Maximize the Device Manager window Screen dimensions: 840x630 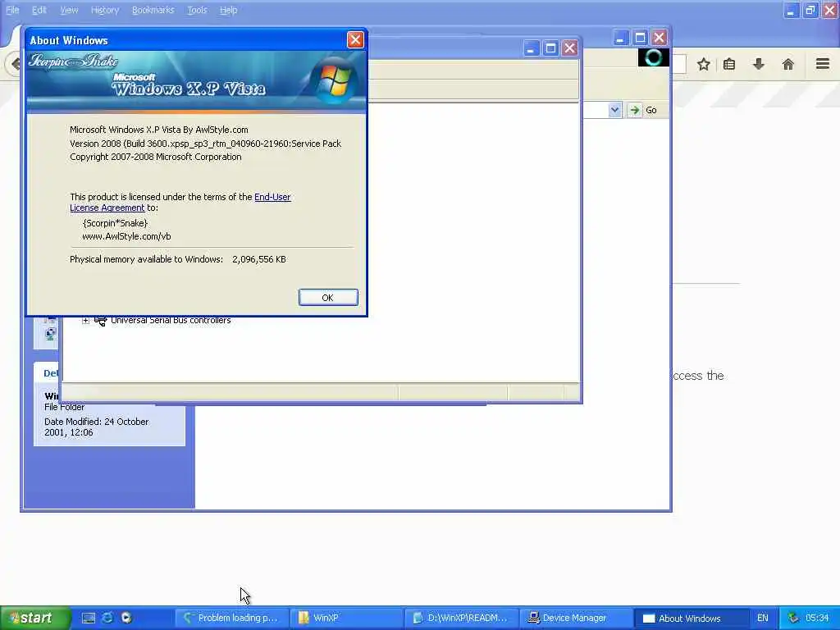[x=550, y=48]
